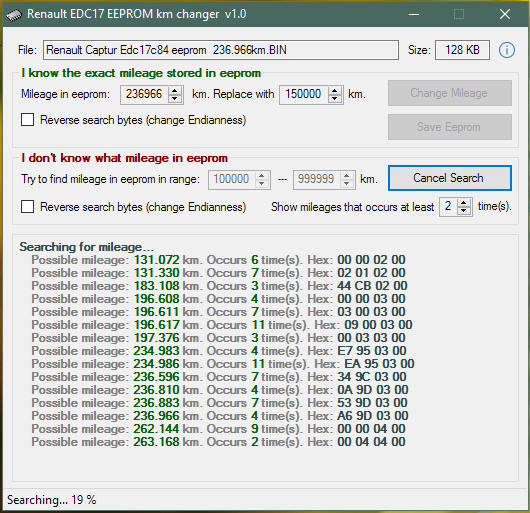
Task: Click the 'I know the exact mileage' heading
Action: tap(141, 73)
